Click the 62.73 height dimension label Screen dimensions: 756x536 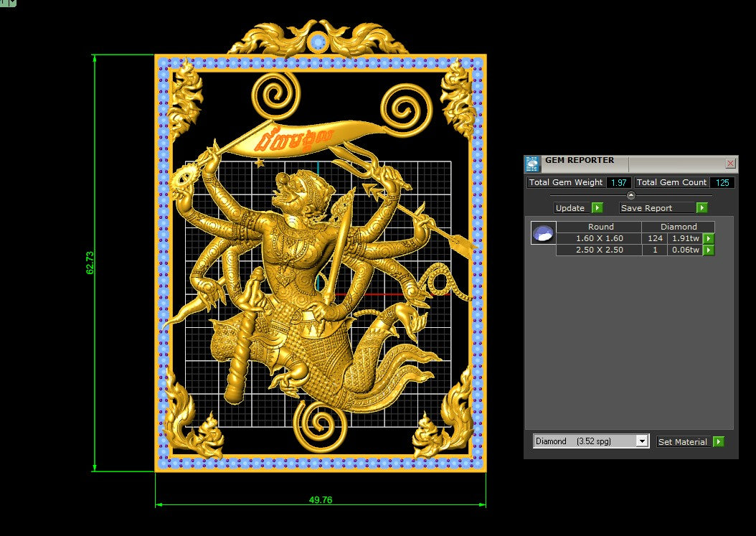[90, 263]
